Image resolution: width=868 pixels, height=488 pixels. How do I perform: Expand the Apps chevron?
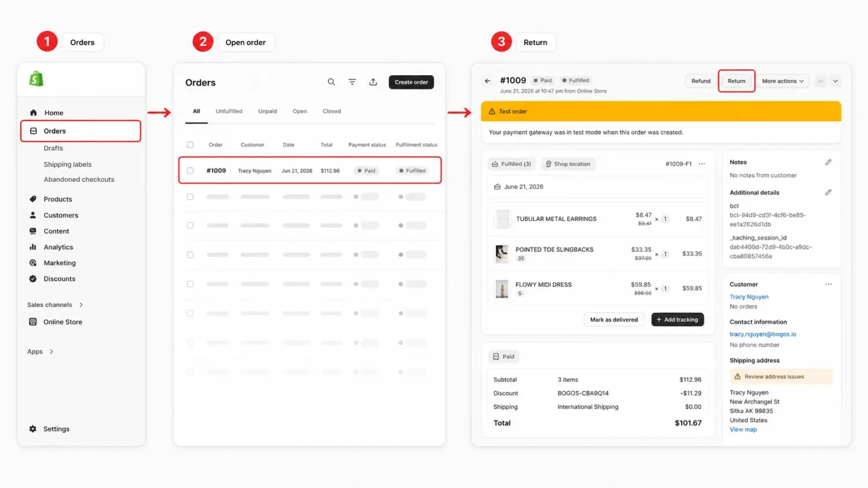tap(52, 352)
